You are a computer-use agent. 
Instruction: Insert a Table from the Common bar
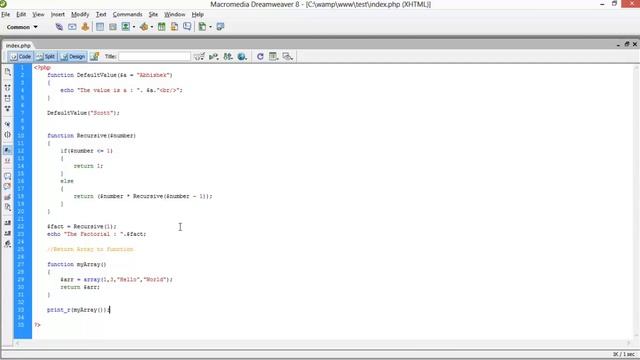click(100, 27)
